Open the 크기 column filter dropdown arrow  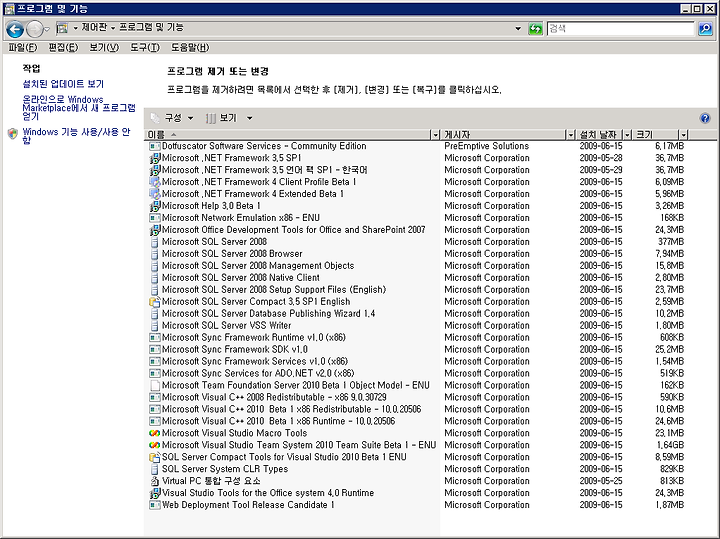point(683,135)
